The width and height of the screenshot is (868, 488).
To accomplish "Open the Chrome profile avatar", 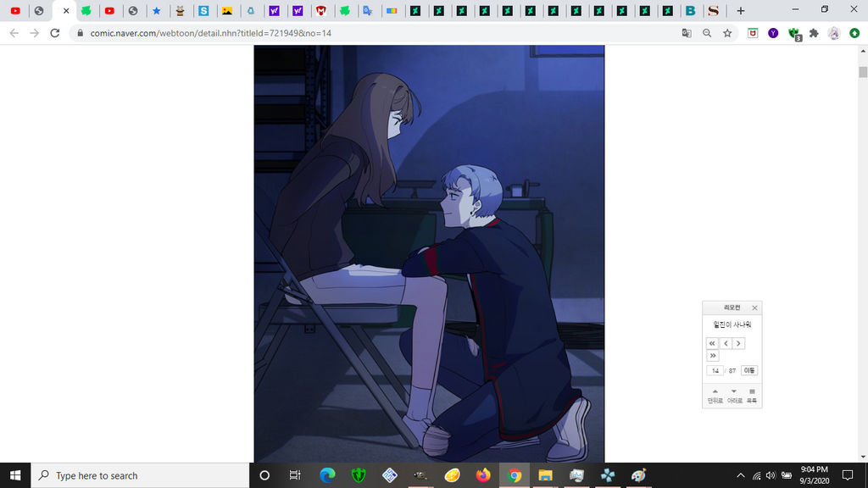I will pyautogui.click(x=834, y=33).
